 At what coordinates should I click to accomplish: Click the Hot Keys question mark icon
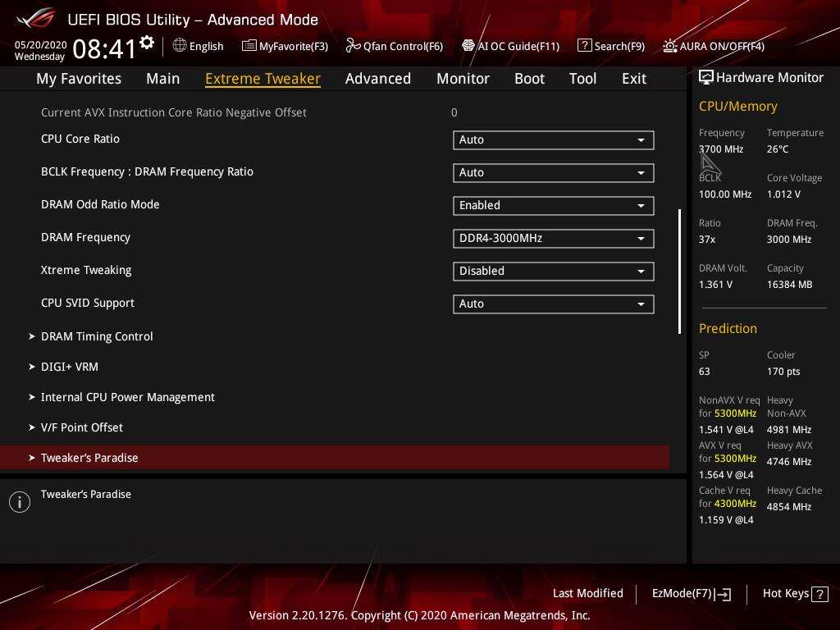819,594
